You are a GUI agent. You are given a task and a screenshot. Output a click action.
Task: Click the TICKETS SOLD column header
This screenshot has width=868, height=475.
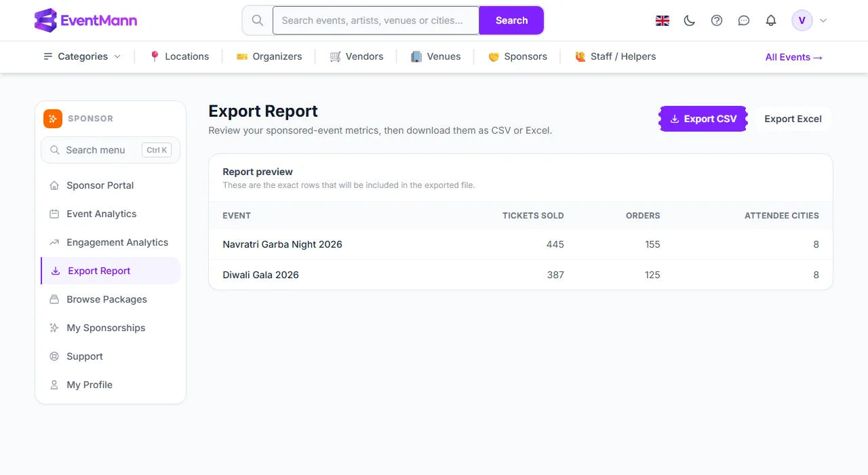[x=533, y=216]
